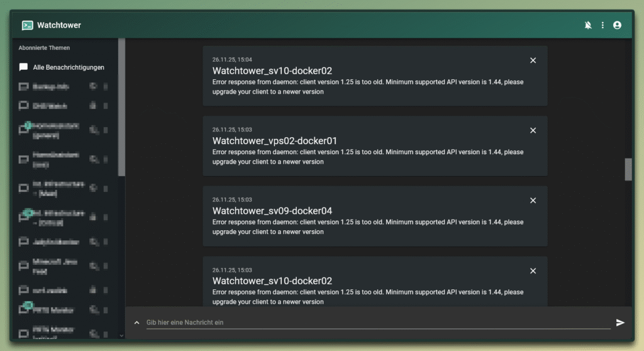Open the three-dot more options menu
Screen dimensions: 644x351
(x=602, y=25)
